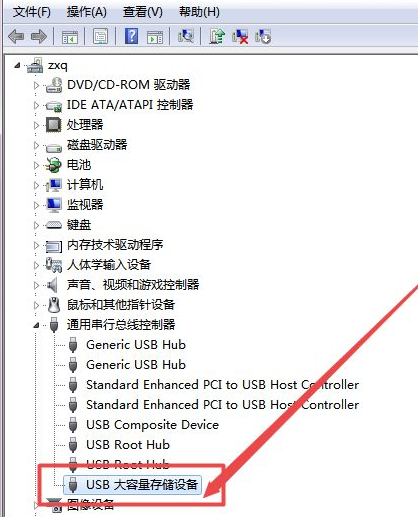
Task: Click the Disable device down-arrow icon
Action: [263, 36]
